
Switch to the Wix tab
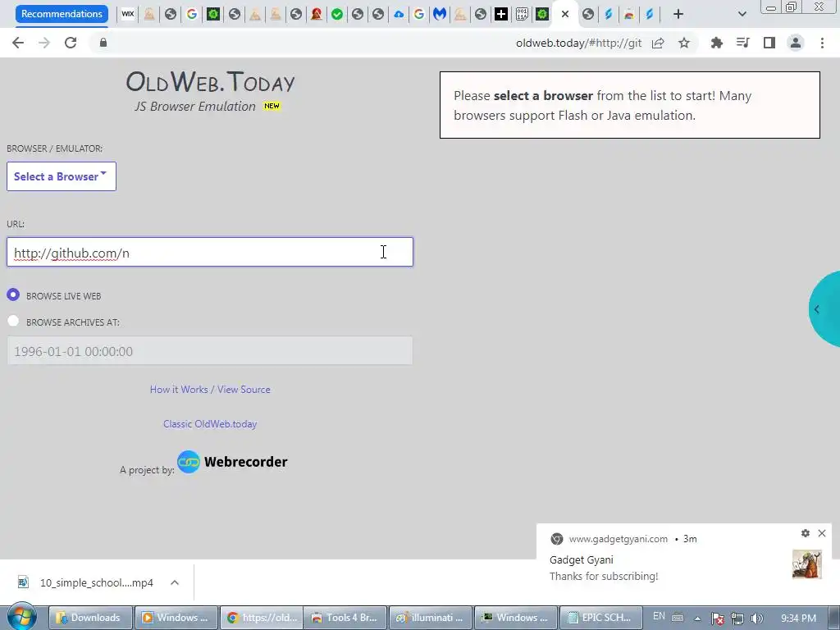(127, 15)
